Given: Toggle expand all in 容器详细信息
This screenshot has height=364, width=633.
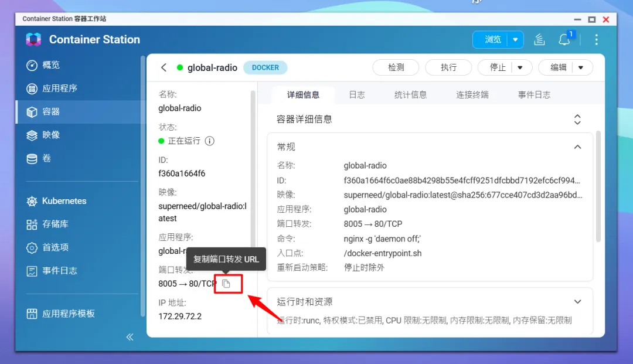Looking at the screenshot, I should [577, 120].
